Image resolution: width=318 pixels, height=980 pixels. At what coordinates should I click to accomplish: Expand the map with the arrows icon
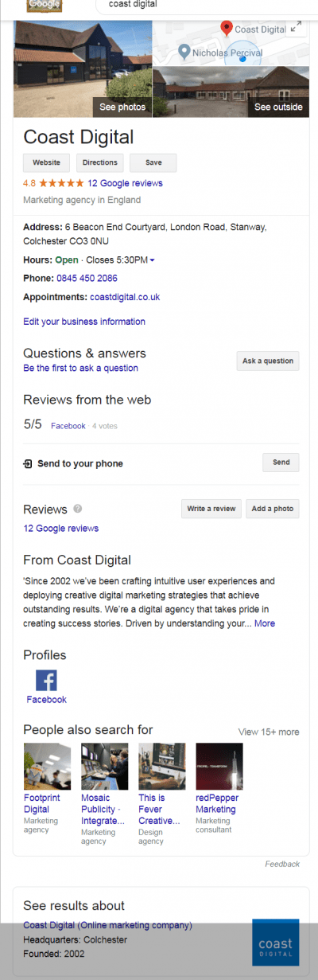point(296,27)
